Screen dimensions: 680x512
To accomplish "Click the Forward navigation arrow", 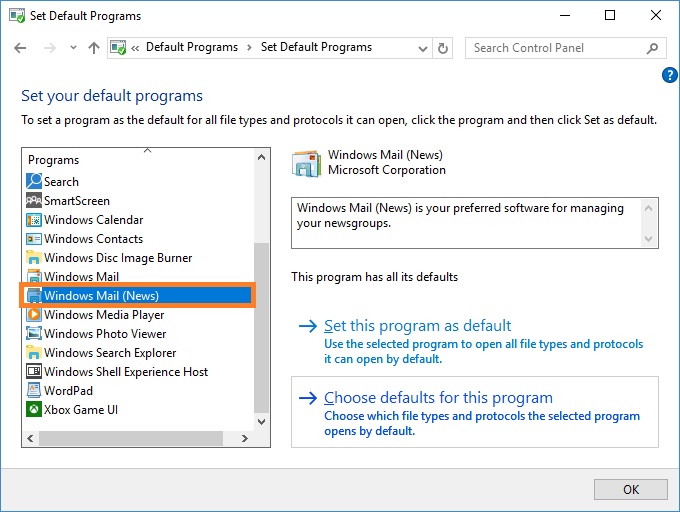I will (50, 48).
